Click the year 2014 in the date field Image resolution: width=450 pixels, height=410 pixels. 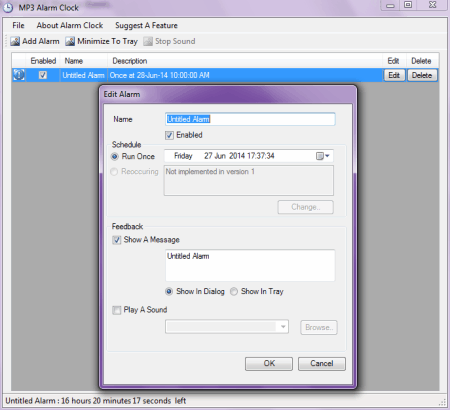pyautogui.click(x=237, y=156)
